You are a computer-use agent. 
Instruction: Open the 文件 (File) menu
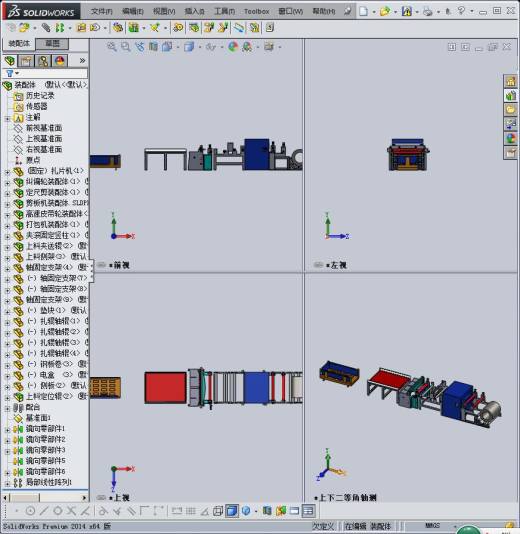(101, 11)
